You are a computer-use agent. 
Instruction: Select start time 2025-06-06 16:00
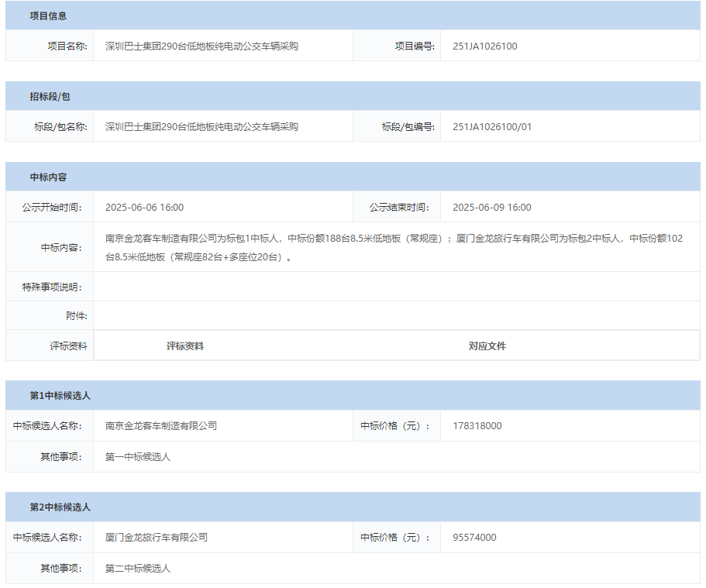pos(144,208)
